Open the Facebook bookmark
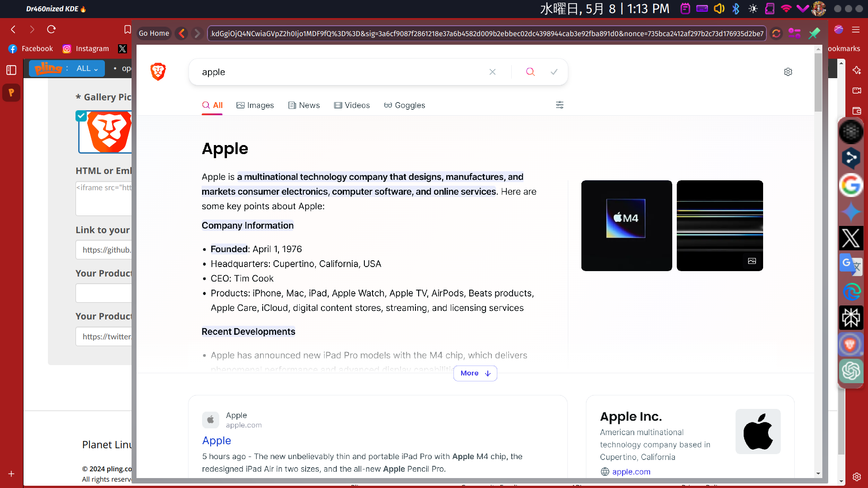This screenshot has height=488, width=868. (30, 49)
